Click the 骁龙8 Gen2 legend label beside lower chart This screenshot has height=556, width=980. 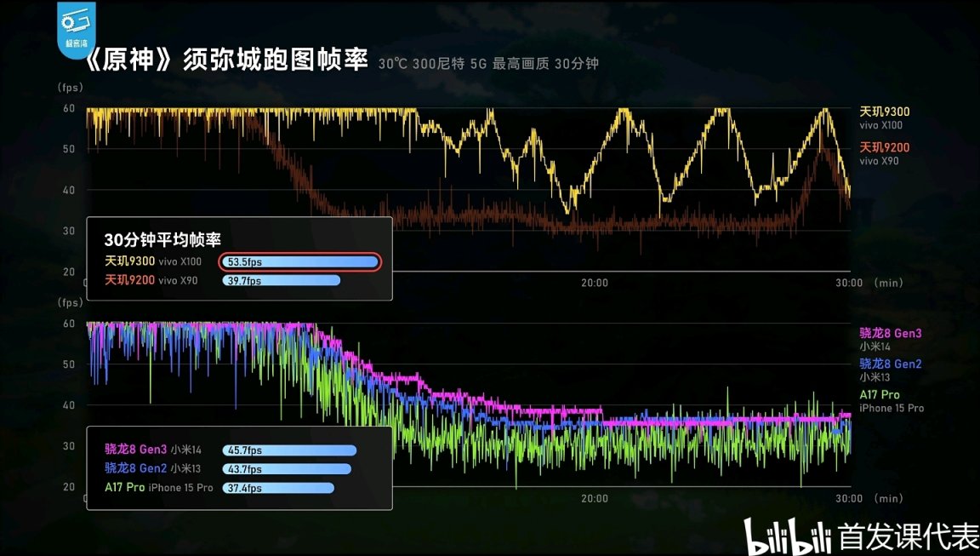(x=890, y=364)
